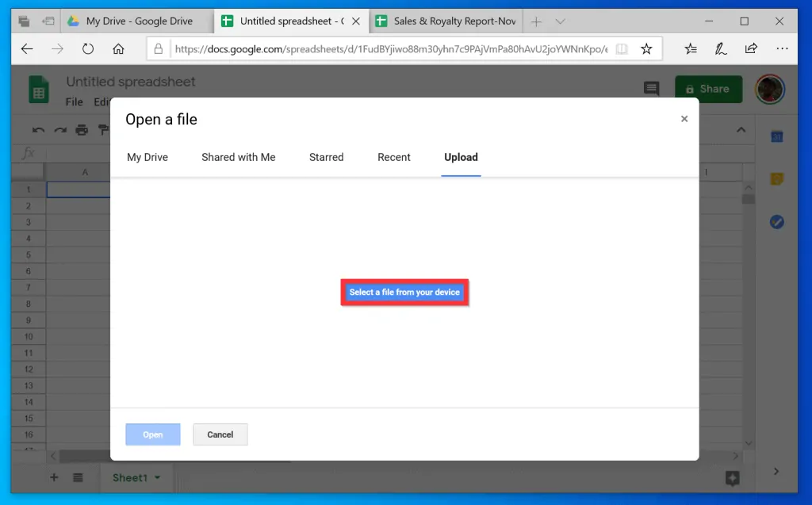Add page to favorites with star icon
Screen dimensions: 812x505
[x=646, y=49]
